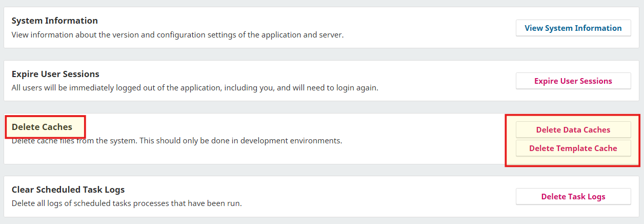Select the highlighted Delete Caches heading
Viewport: 644px width, 224px height.
click(42, 127)
